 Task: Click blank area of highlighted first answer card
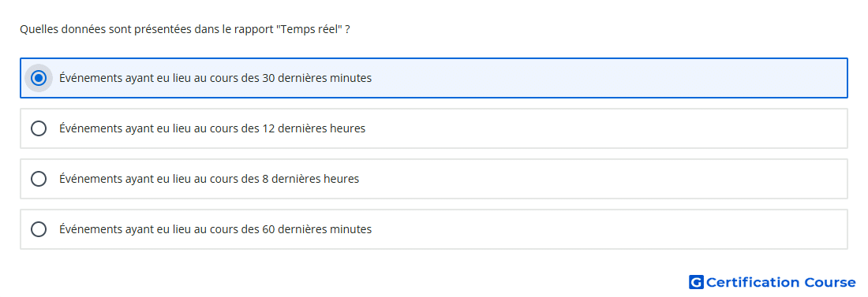(609, 78)
